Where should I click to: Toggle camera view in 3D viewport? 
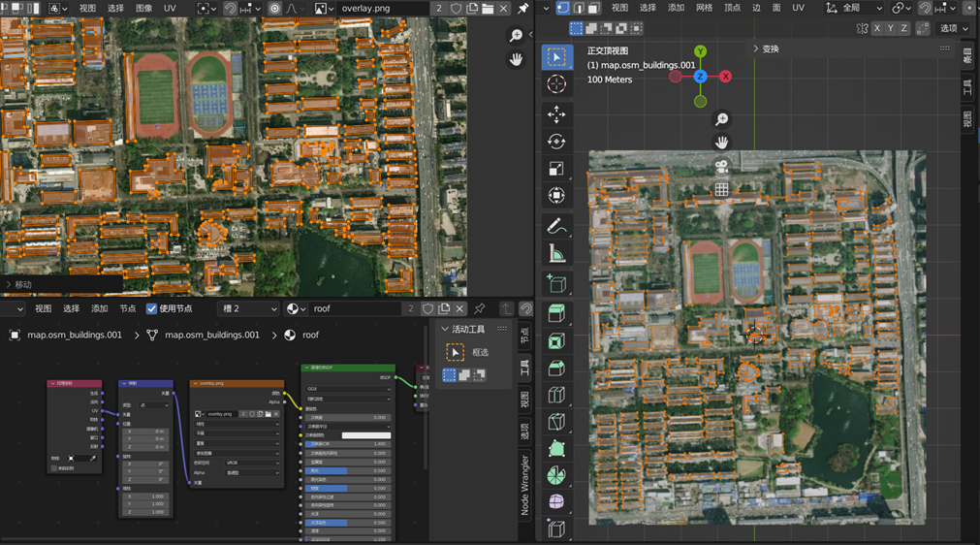pos(721,166)
